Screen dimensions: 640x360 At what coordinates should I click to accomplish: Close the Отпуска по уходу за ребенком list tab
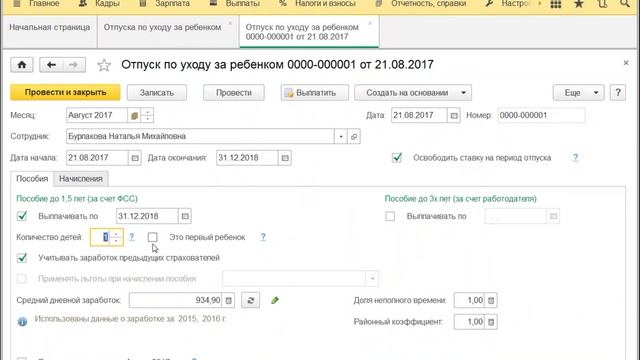[230, 23]
